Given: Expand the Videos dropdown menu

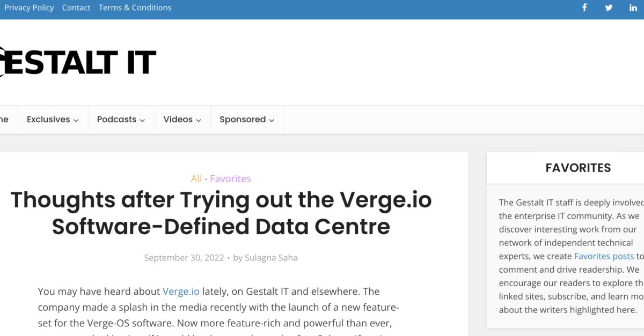Looking at the screenshot, I should [178, 120].
